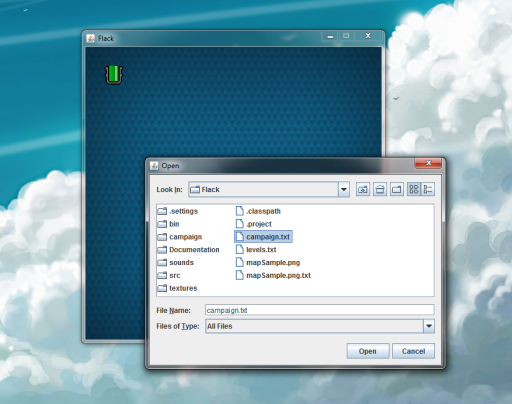Image resolution: width=512 pixels, height=404 pixels.
Task: Click the green player sprite in Flack
Action: [114, 74]
